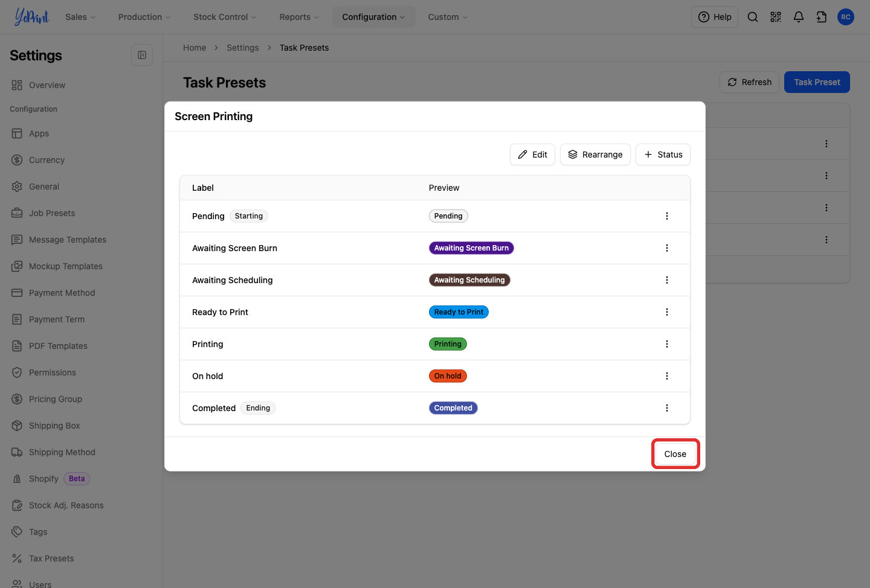Click the Starting tag next to Pending
This screenshot has width=870, height=588.
(249, 216)
